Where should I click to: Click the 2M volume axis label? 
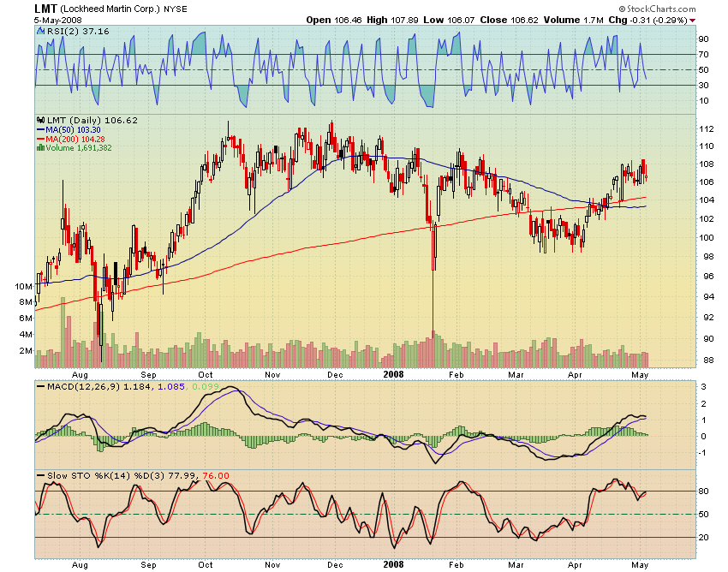tap(26, 350)
